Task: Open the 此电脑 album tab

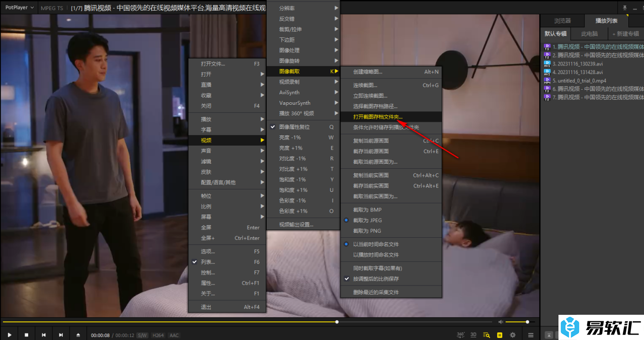Action: (x=589, y=34)
